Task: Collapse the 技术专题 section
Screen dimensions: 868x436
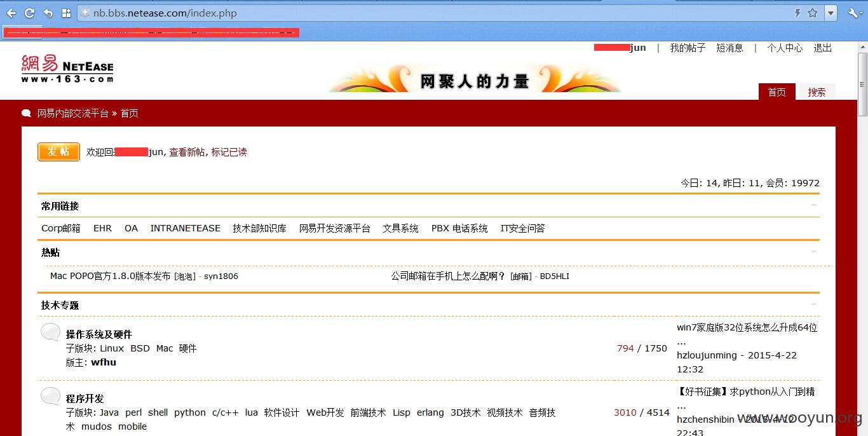Action: pos(814,304)
